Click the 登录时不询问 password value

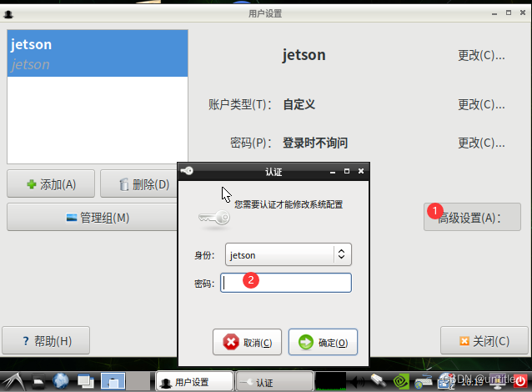pos(315,143)
